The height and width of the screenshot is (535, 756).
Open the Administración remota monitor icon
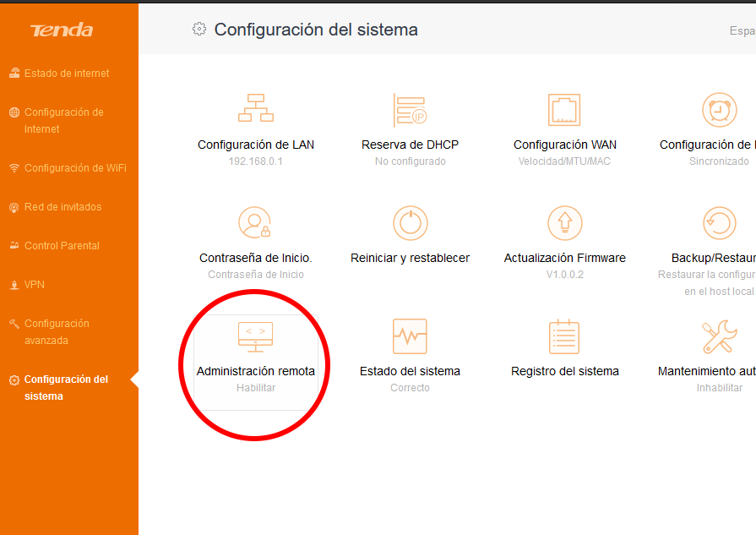256,336
